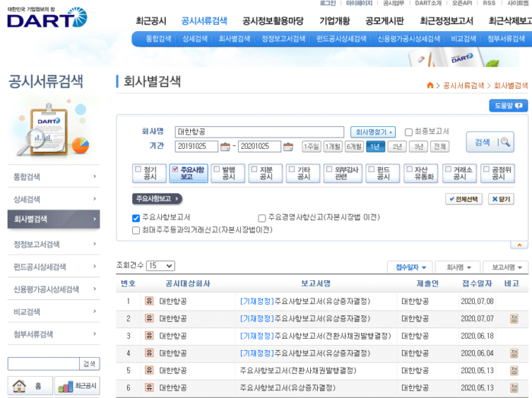Expand 통합검색 in left sidebar
Viewport: 532px width, 398px height.
click(54, 177)
